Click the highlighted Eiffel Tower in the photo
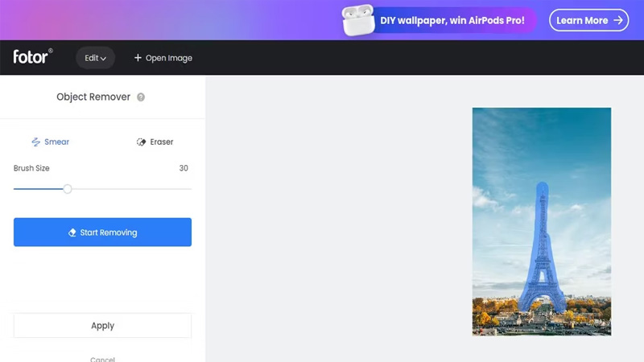Image resolution: width=644 pixels, height=362 pixels. coord(542,257)
